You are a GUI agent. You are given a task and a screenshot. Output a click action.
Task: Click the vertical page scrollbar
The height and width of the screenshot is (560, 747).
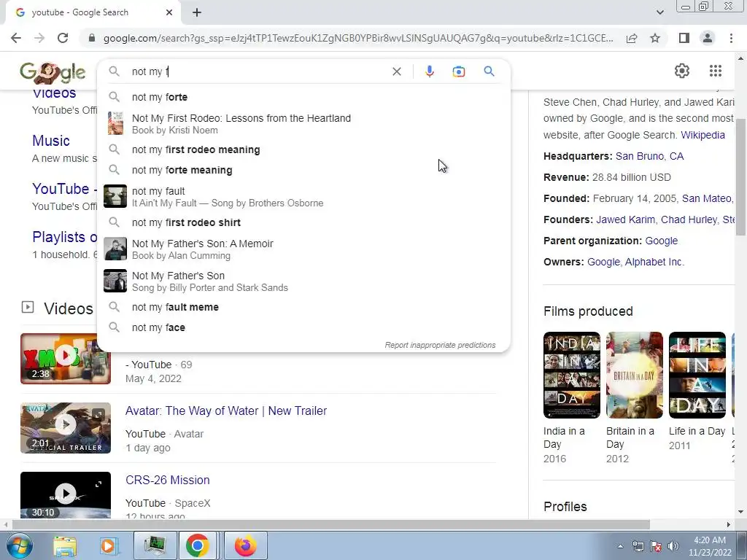click(740, 176)
